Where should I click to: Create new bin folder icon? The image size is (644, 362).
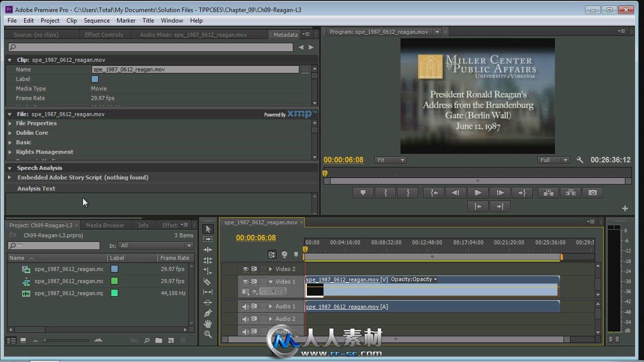(158, 340)
